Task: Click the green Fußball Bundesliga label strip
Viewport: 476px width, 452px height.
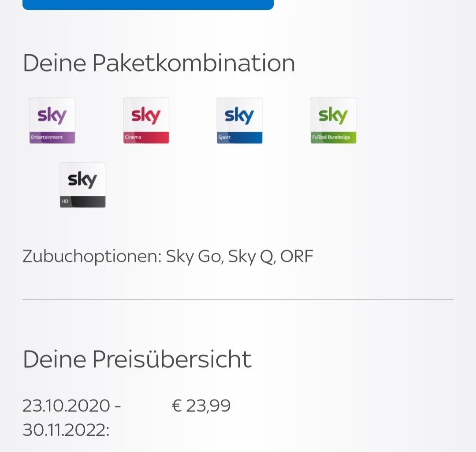Action: (x=333, y=137)
